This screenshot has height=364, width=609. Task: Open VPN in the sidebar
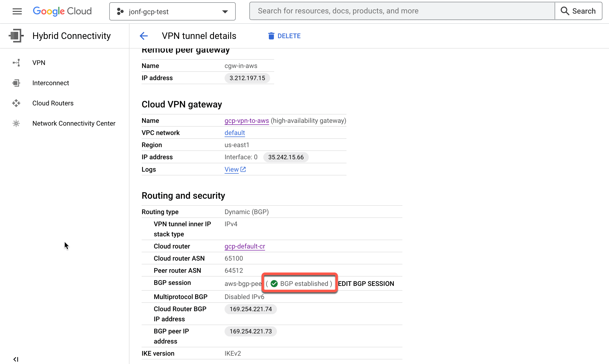(x=39, y=63)
